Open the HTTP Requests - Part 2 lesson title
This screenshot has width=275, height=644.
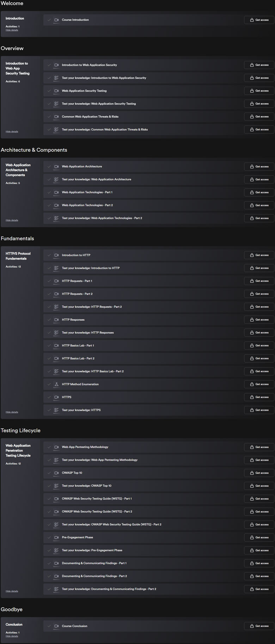click(x=77, y=294)
